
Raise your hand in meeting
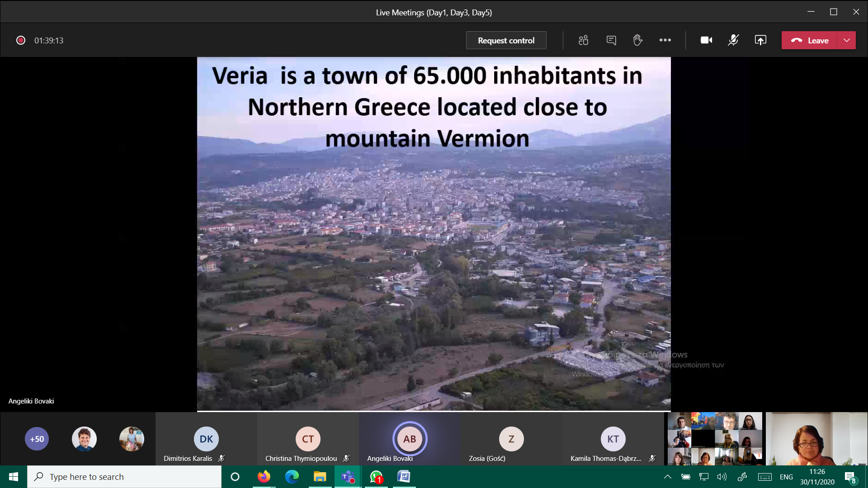coord(637,40)
